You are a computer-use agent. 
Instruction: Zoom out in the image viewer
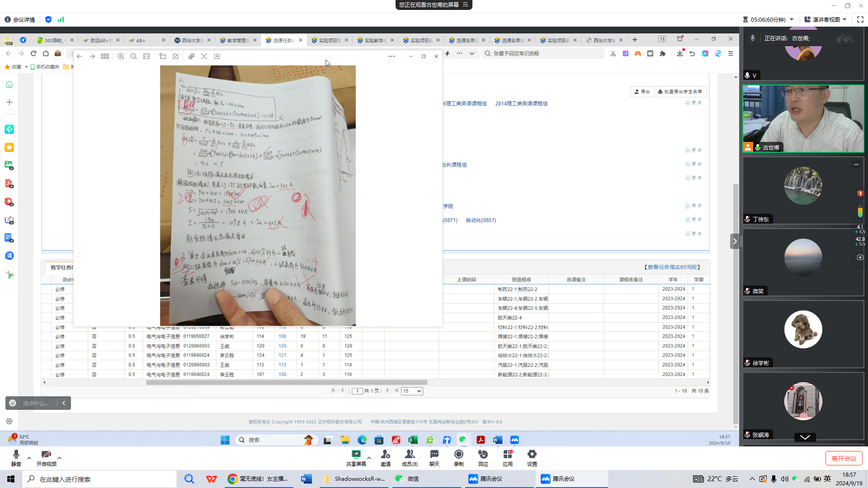coord(133,56)
